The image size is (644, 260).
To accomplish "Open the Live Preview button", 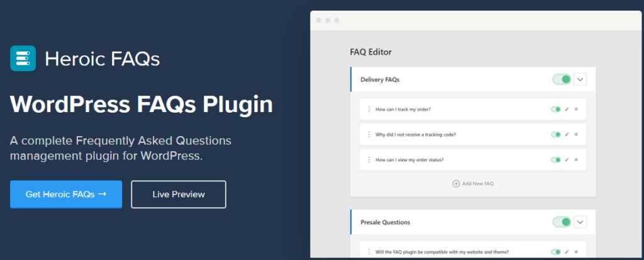I will 179,194.
